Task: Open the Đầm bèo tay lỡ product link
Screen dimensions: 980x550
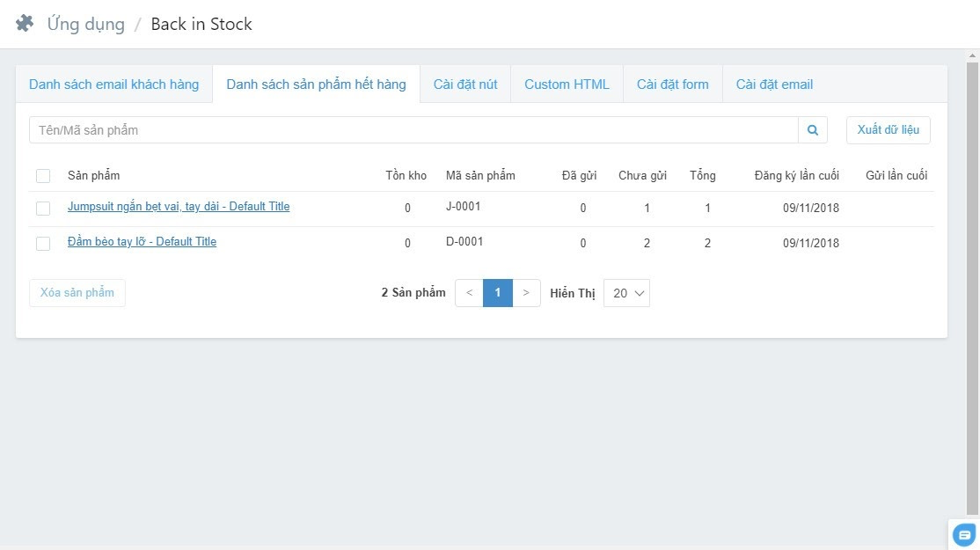Action: [142, 242]
